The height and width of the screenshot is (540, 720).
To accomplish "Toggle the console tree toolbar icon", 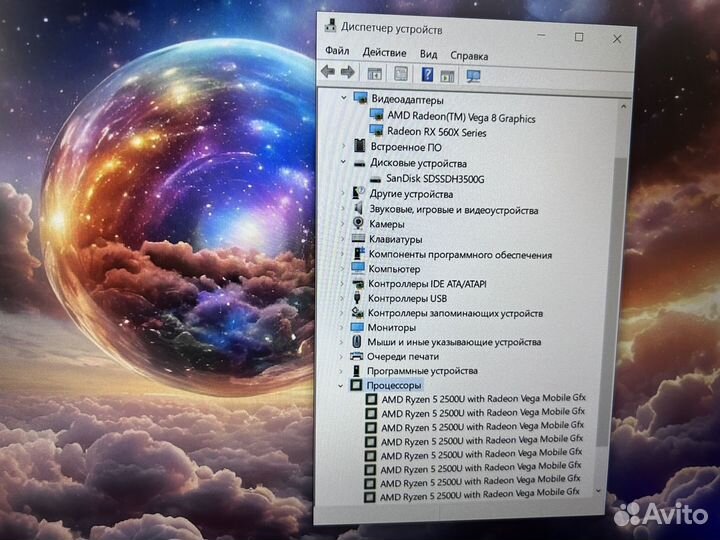I will tap(374, 74).
